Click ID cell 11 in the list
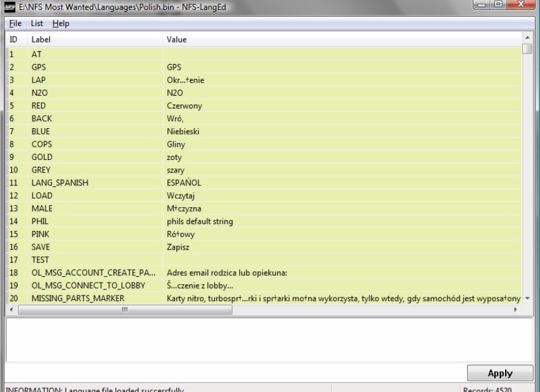The image size is (540, 392). pyautogui.click(x=14, y=183)
